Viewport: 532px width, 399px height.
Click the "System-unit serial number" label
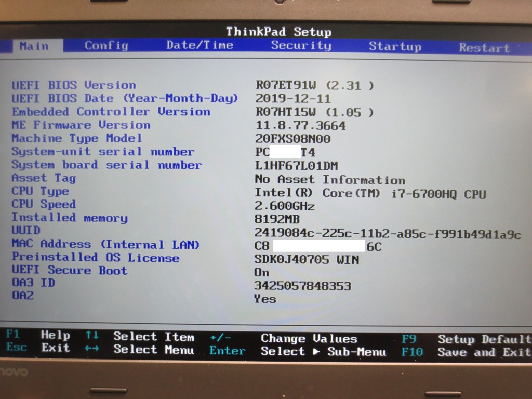point(103,152)
